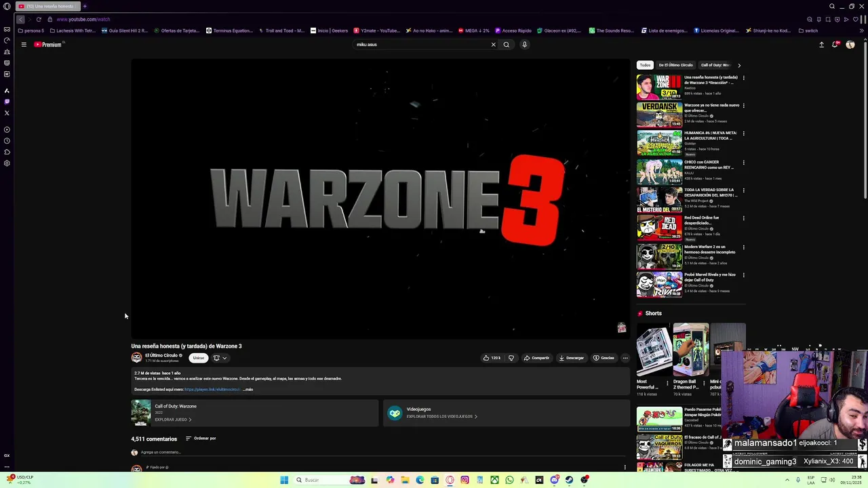Open WhatsApp from the taskbar
This screenshot has height=488, width=868.
coord(509,480)
